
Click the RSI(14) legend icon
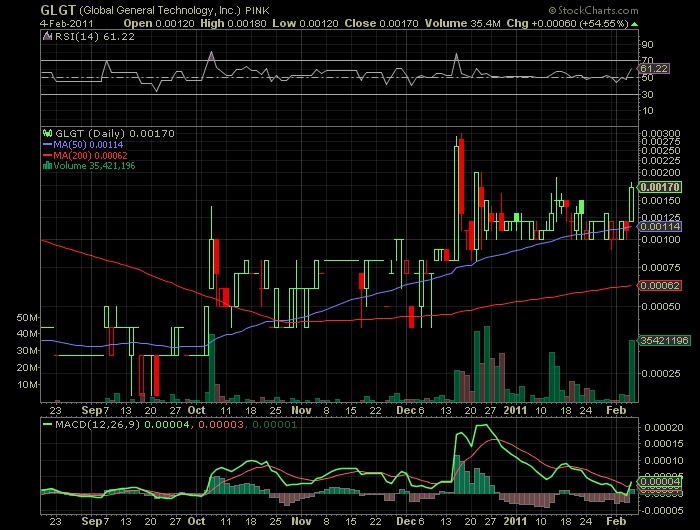pyautogui.click(x=47, y=37)
